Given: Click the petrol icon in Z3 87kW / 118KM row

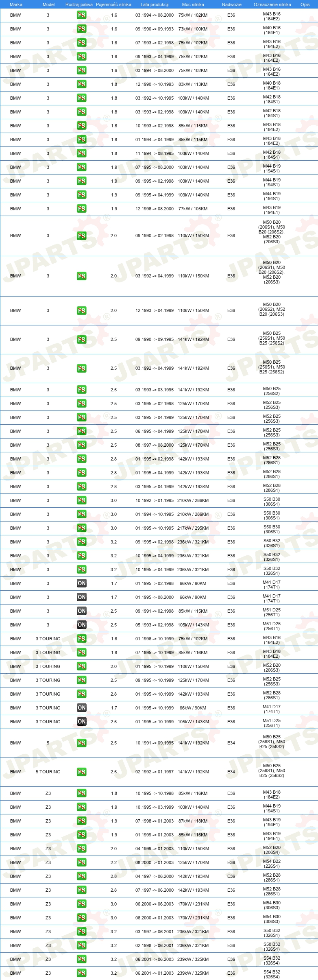Looking at the screenshot, I should point(81,821).
